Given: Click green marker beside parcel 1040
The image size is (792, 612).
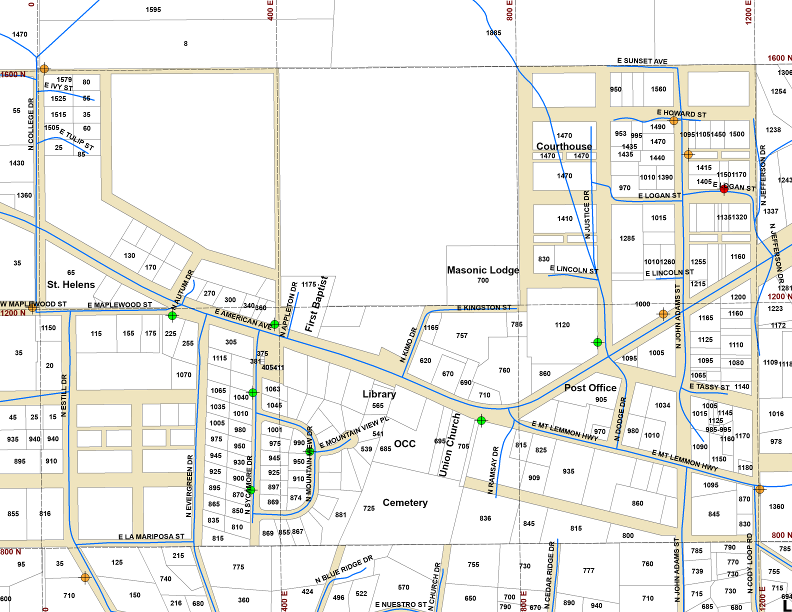Looking at the screenshot, I should pos(253,392).
